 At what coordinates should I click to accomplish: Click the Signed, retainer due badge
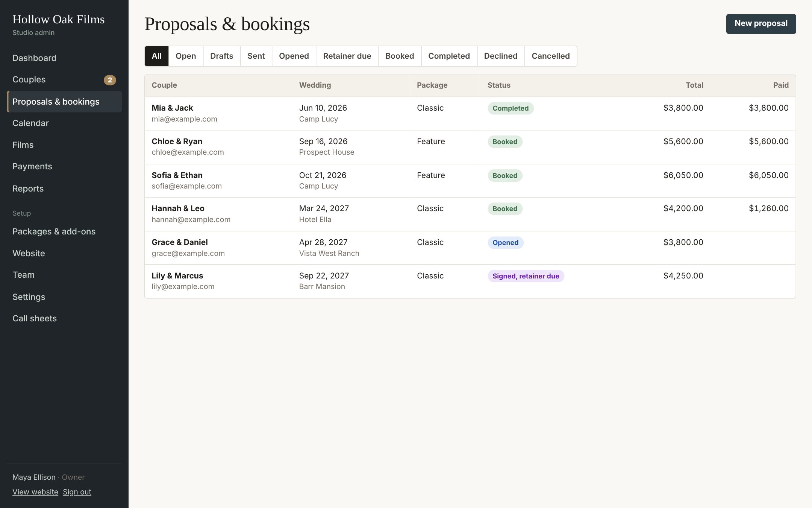[526, 276]
